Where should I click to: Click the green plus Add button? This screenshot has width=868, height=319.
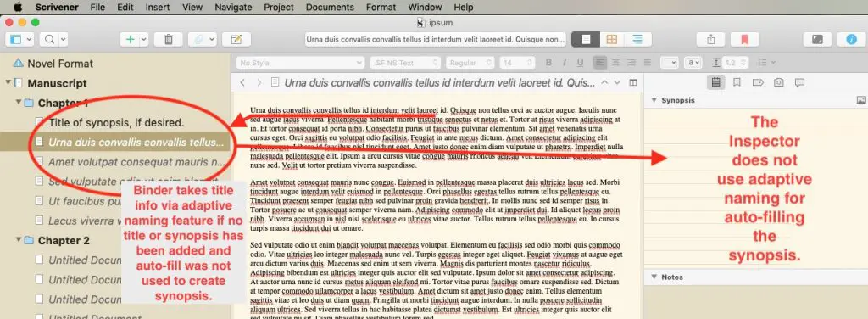pos(131,39)
